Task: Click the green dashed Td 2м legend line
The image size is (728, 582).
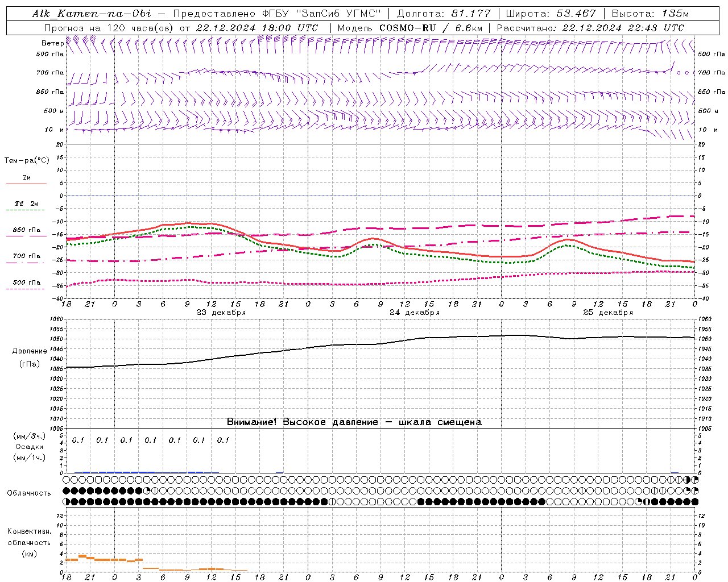Action: pos(26,210)
